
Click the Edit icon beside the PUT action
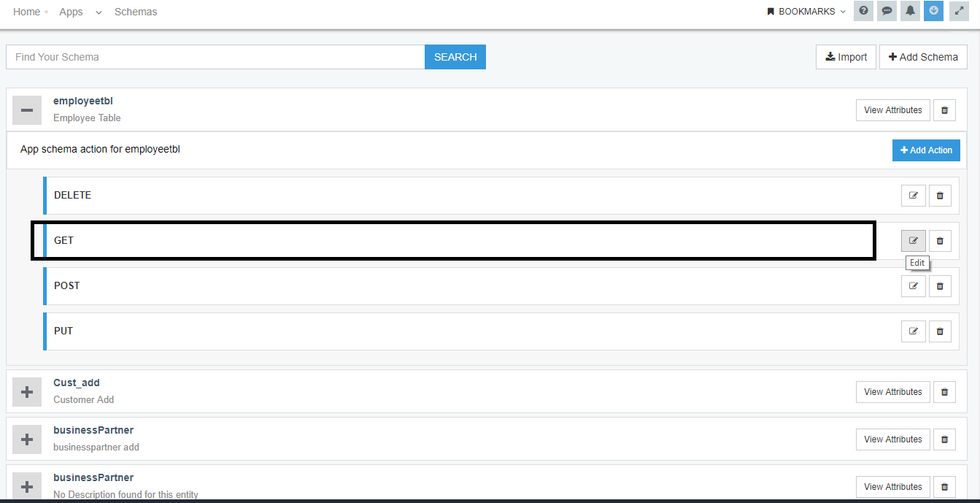tap(913, 331)
